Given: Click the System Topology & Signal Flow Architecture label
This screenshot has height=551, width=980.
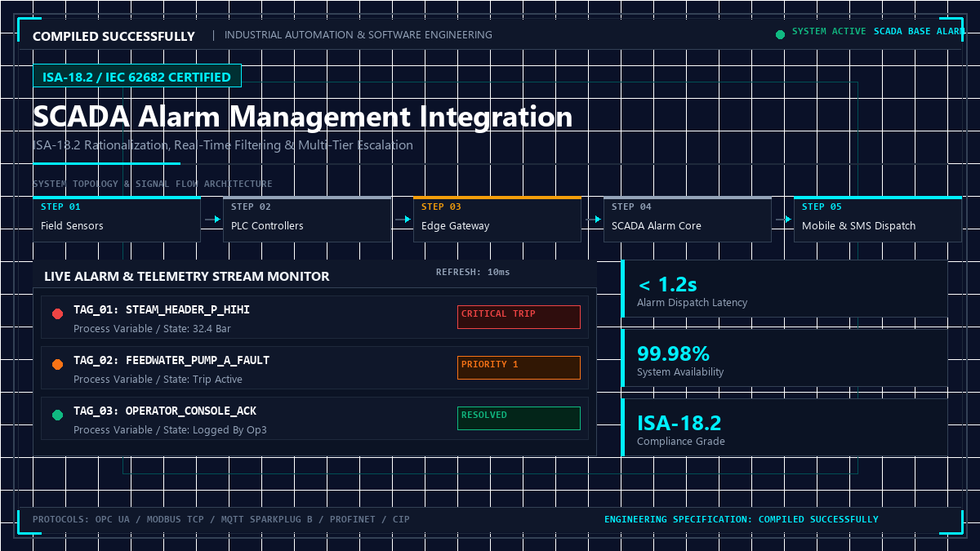Looking at the screenshot, I should (153, 184).
